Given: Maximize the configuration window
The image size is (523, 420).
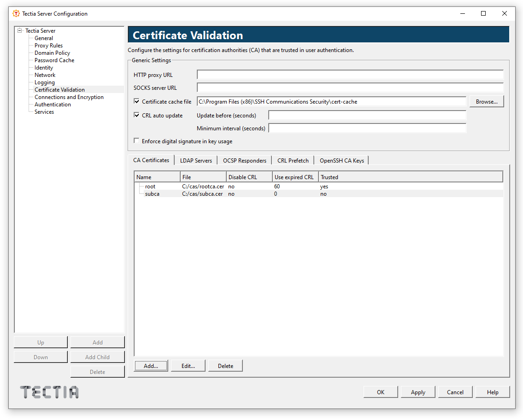Looking at the screenshot, I should (483, 14).
